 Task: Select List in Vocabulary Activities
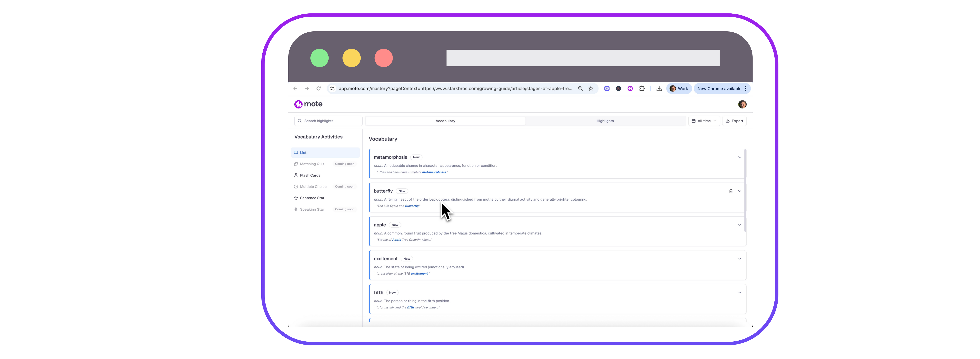(325, 153)
